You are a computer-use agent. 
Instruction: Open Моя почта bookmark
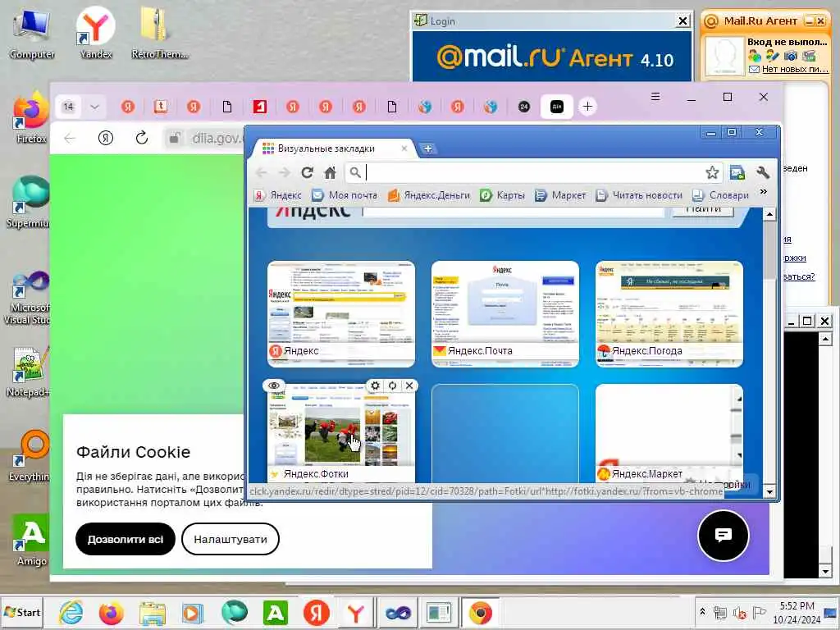pos(345,195)
